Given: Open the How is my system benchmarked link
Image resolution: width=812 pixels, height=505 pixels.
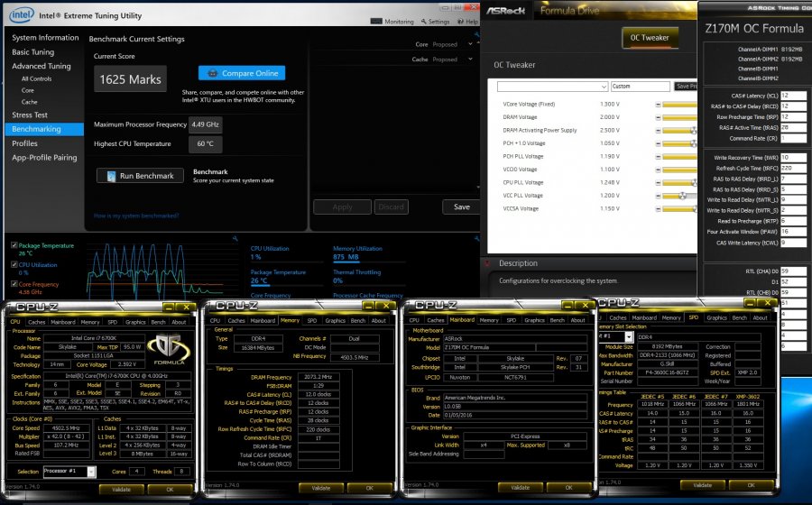Looking at the screenshot, I should tap(136, 216).
